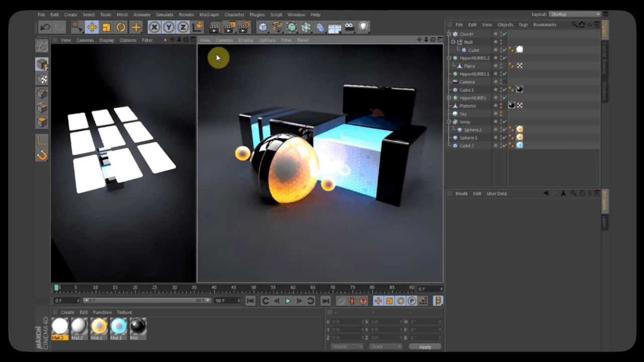Click the timeline frame 0 marker
This screenshot has width=644, height=362.
tap(56, 288)
